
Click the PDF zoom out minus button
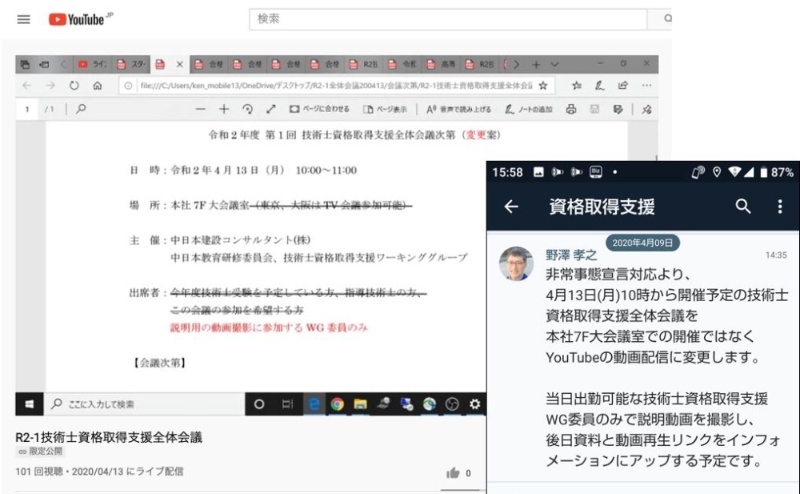coord(201,109)
